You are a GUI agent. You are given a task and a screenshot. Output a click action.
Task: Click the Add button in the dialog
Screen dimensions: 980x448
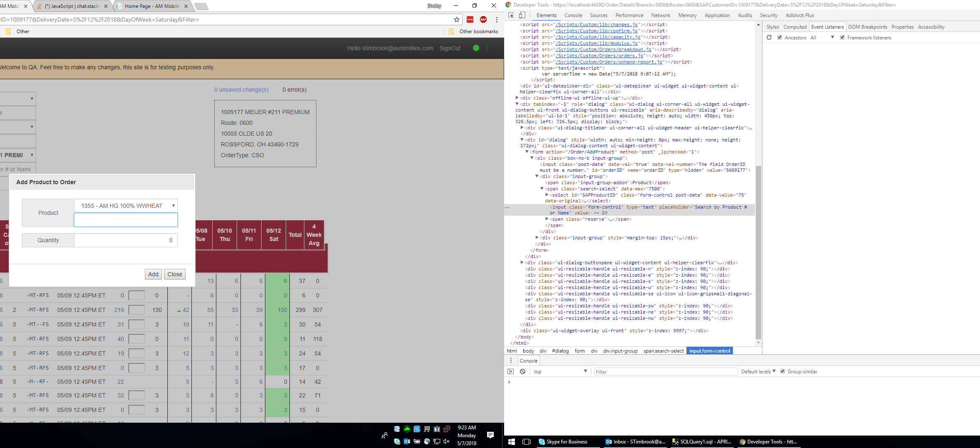click(153, 274)
